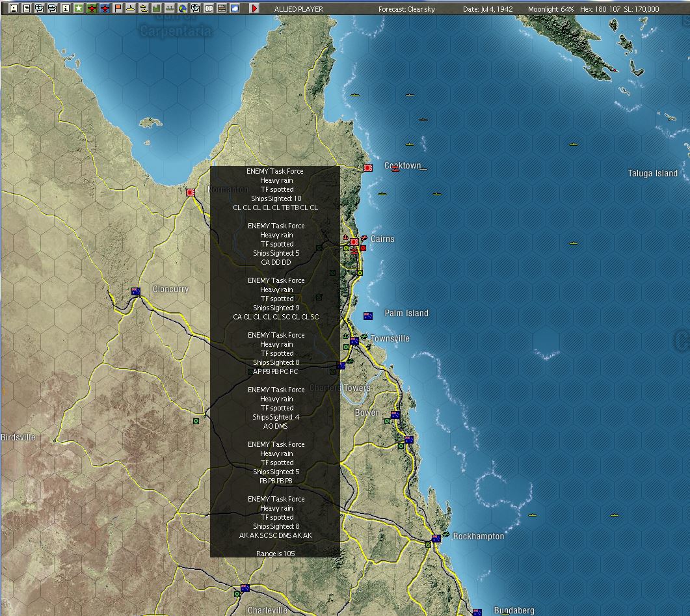Click the 'PB PB PB PB' ship list line
The height and width of the screenshot is (616, 690).
coord(276,481)
